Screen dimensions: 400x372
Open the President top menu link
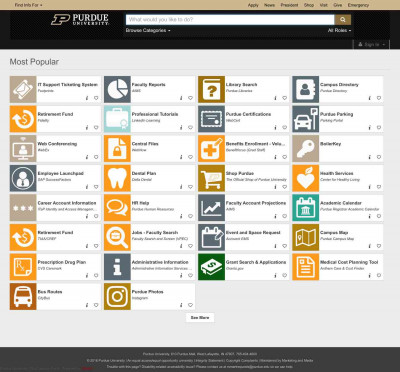coord(289,5)
